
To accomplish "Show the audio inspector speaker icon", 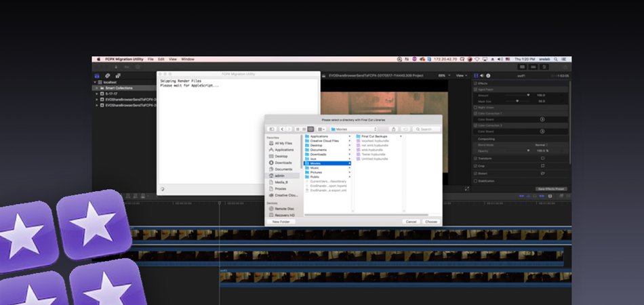I will 482,75.
